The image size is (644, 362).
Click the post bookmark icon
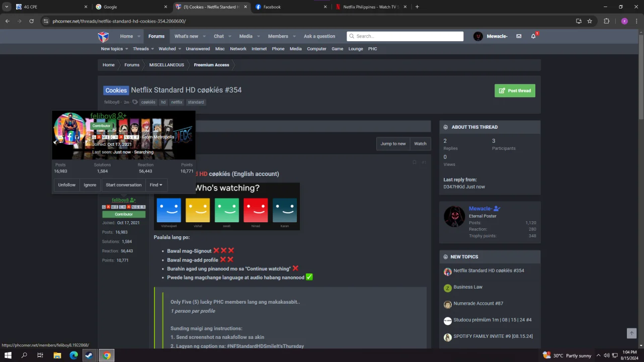tap(415, 162)
